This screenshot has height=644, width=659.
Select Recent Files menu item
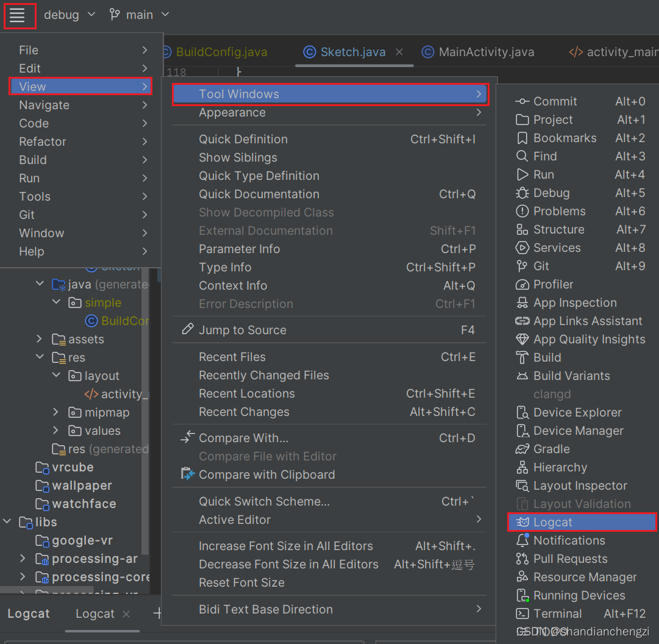coord(329,357)
